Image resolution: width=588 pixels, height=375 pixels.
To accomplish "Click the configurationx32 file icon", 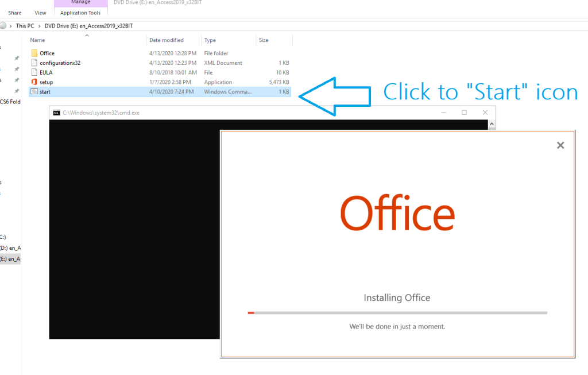I will [x=34, y=63].
